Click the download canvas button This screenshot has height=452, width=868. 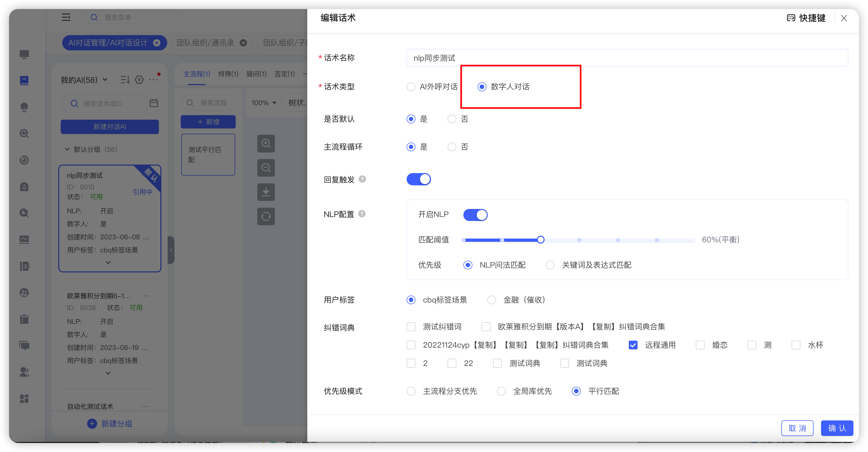tap(266, 192)
